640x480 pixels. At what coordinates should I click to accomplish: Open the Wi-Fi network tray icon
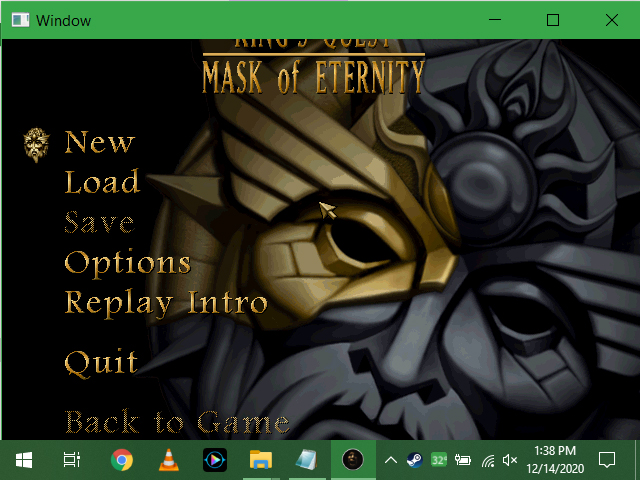point(488,461)
